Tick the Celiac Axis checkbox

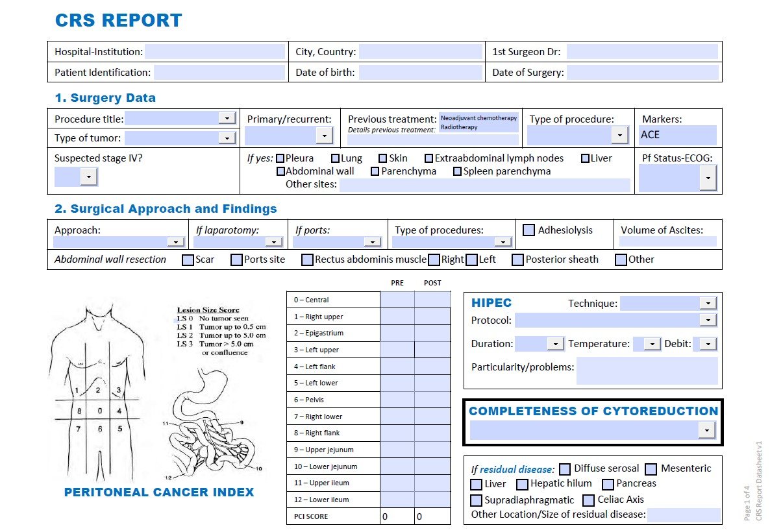(588, 500)
